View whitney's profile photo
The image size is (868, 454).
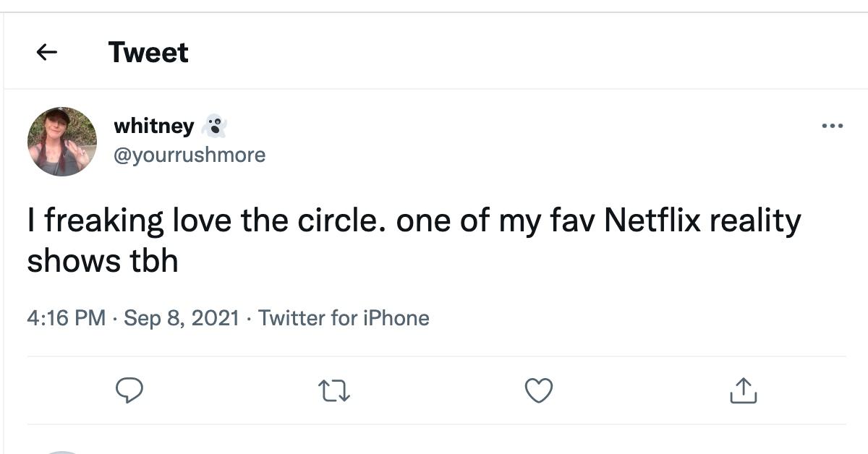(62, 141)
